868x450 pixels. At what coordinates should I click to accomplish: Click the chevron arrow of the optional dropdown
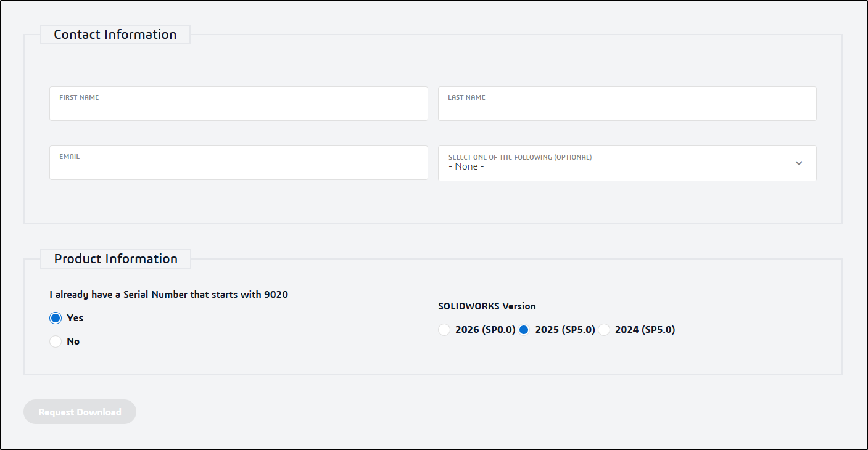pyautogui.click(x=799, y=163)
